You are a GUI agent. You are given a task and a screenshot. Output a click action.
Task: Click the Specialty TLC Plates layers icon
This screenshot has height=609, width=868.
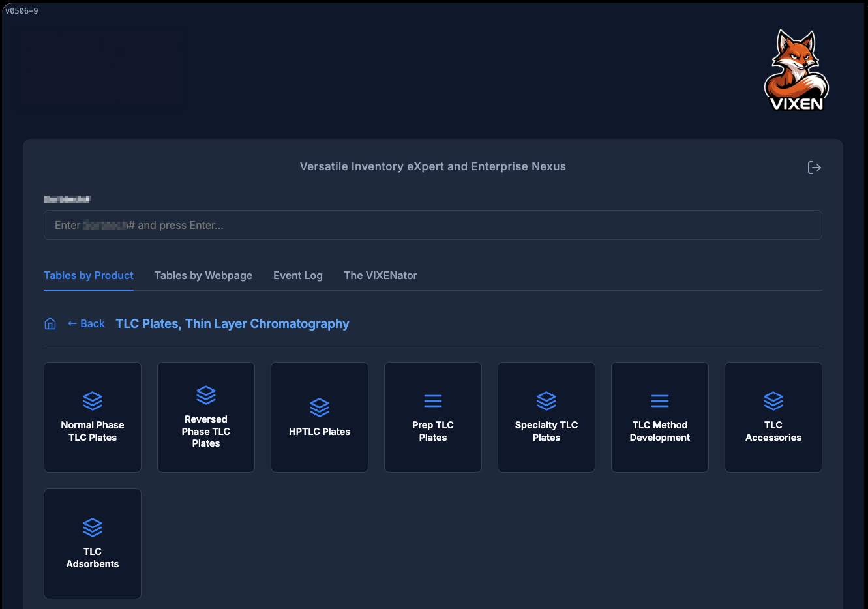pos(546,400)
